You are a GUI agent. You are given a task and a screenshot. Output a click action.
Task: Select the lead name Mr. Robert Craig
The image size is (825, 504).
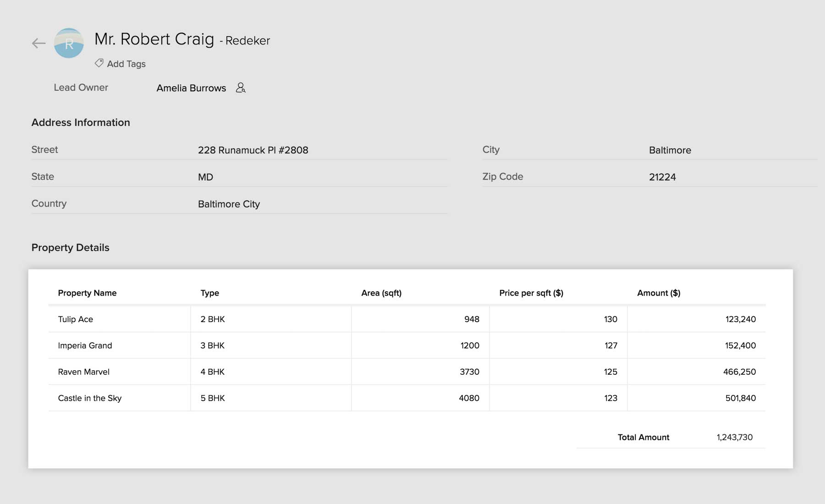tap(154, 39)
